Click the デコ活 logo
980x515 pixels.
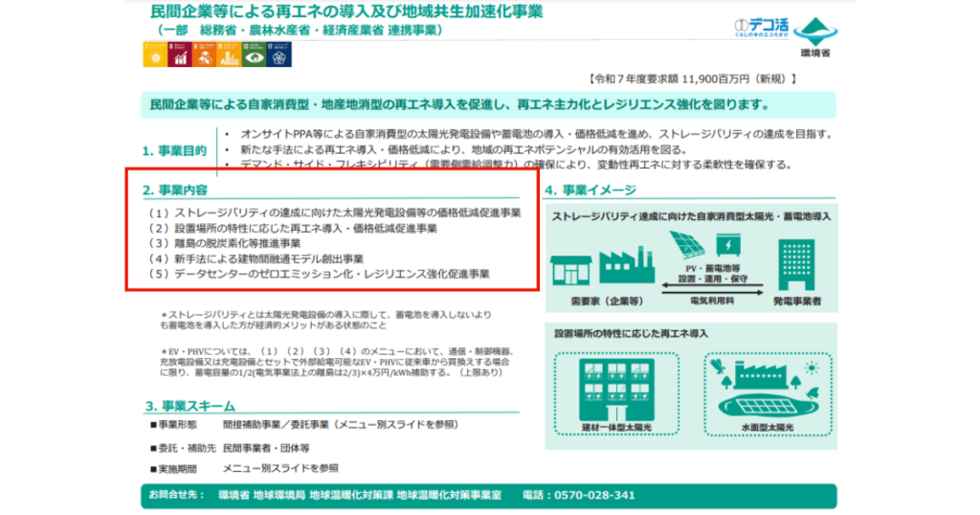pyautogui.click(x=761, y=28)
